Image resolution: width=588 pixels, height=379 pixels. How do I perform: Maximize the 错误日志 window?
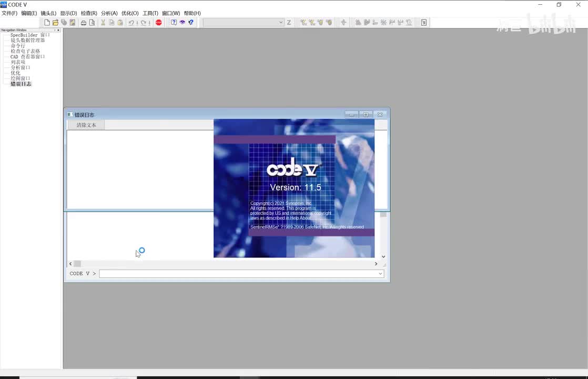366,115
